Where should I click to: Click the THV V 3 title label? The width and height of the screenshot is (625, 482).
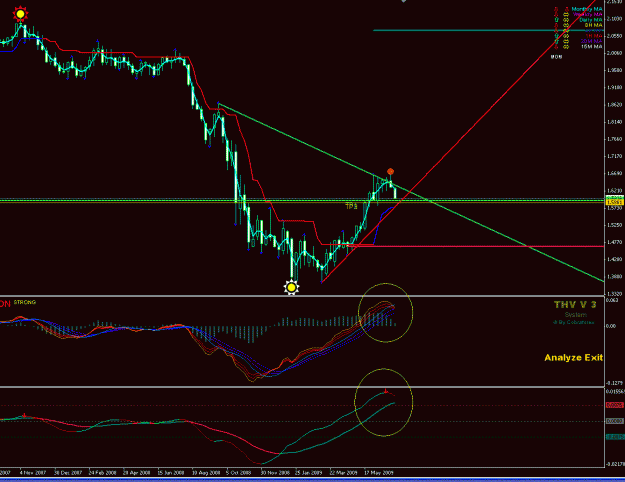pos(575,305)
